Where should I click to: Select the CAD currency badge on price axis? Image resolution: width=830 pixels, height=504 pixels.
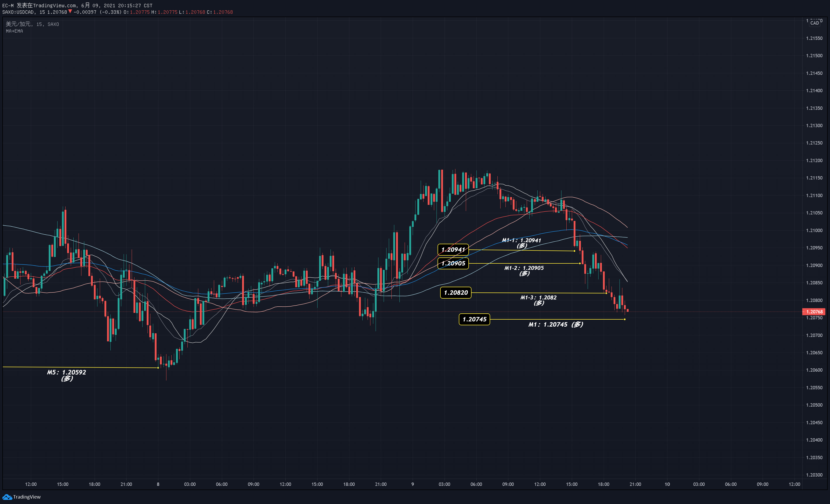pyautogui.click(x=814, y=23)
